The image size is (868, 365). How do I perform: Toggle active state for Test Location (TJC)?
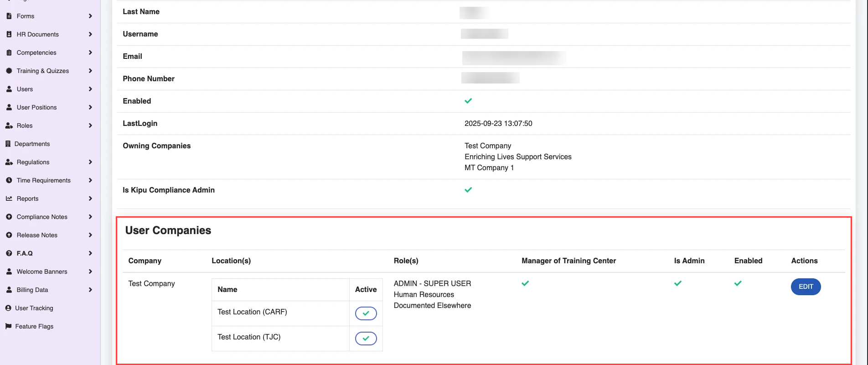pos(366,339)
